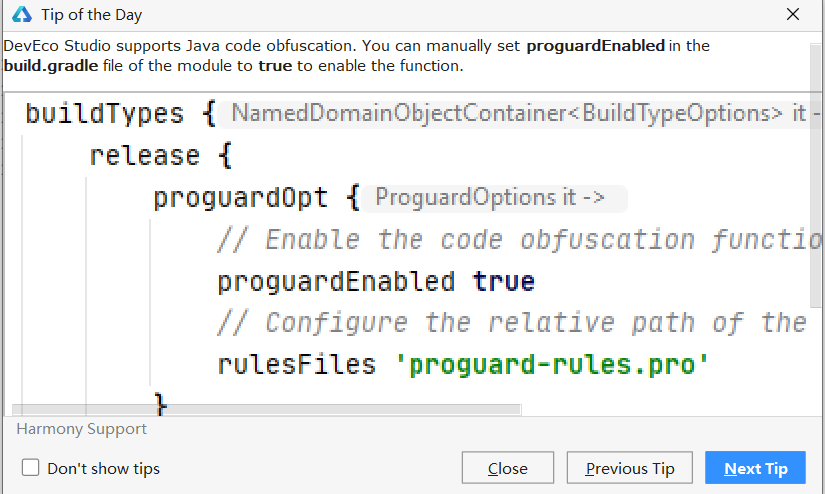
Task: Click the 'proguardOpt {' code text
Action: coord(256,198)
